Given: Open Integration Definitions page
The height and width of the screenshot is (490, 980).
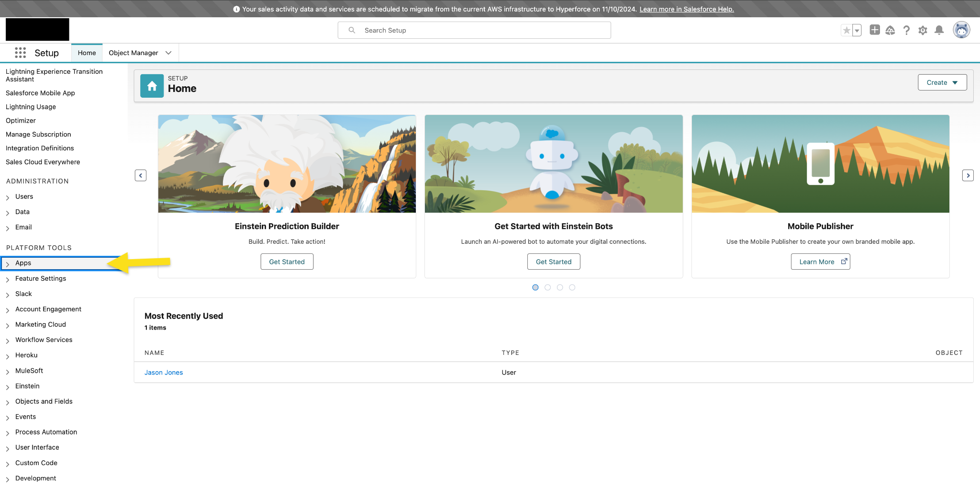Looking at the screenshot, I should (40, 148).
